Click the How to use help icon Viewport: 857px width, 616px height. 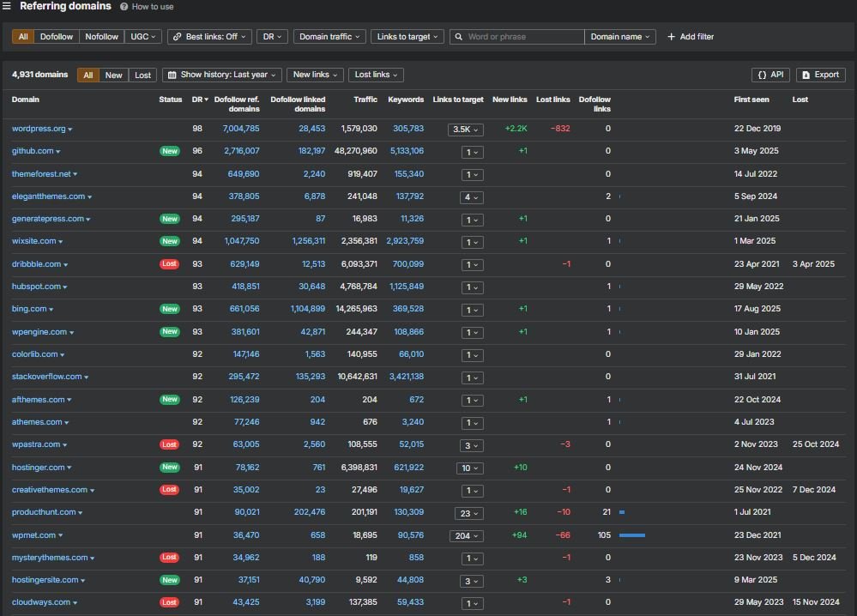pyautogui.click(x=124, y=7)
